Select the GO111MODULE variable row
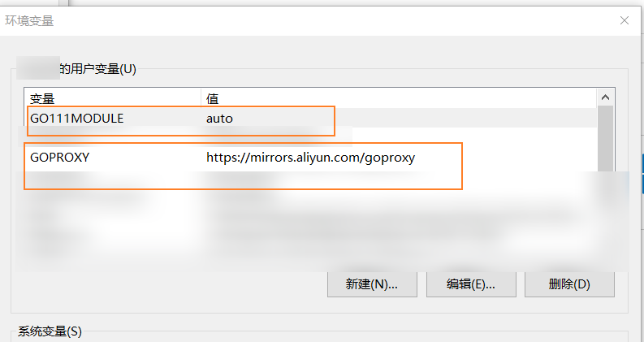 310,119
